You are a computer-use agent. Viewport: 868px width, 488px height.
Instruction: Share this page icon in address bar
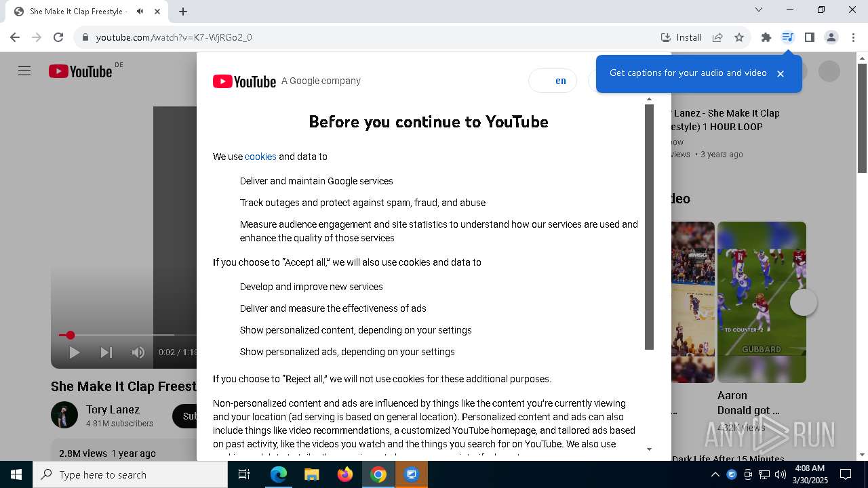pos(717,37)
